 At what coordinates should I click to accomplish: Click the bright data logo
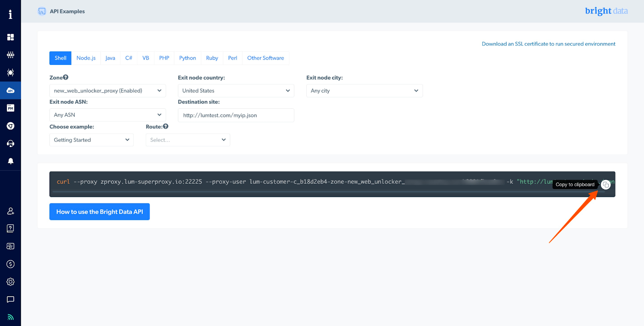click(606, 11)
